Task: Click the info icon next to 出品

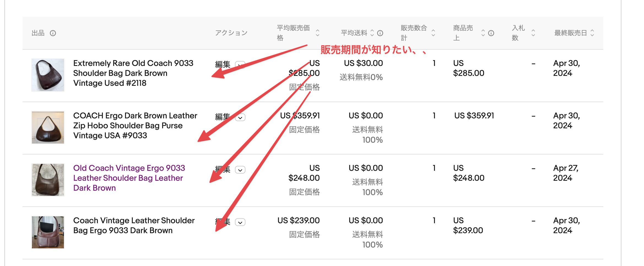Action: [53, 33]
